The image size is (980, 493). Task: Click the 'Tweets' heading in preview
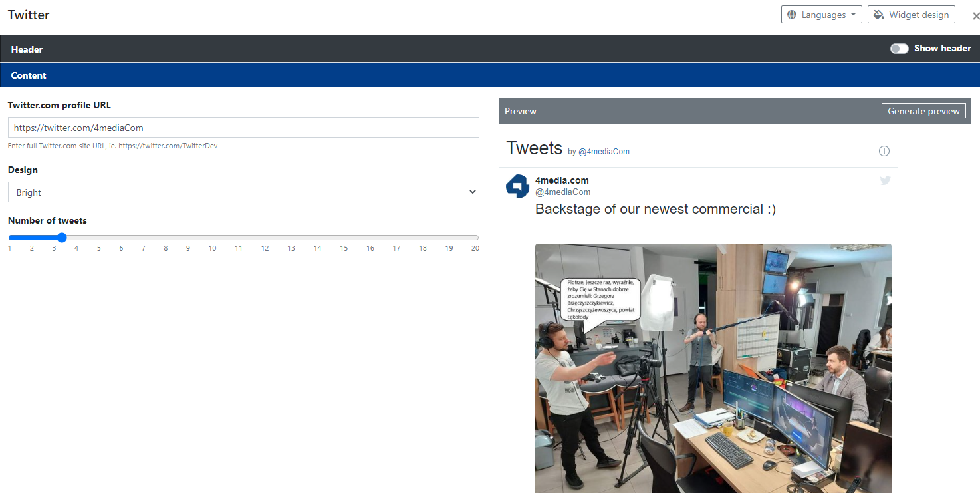[x=535, y=148]
